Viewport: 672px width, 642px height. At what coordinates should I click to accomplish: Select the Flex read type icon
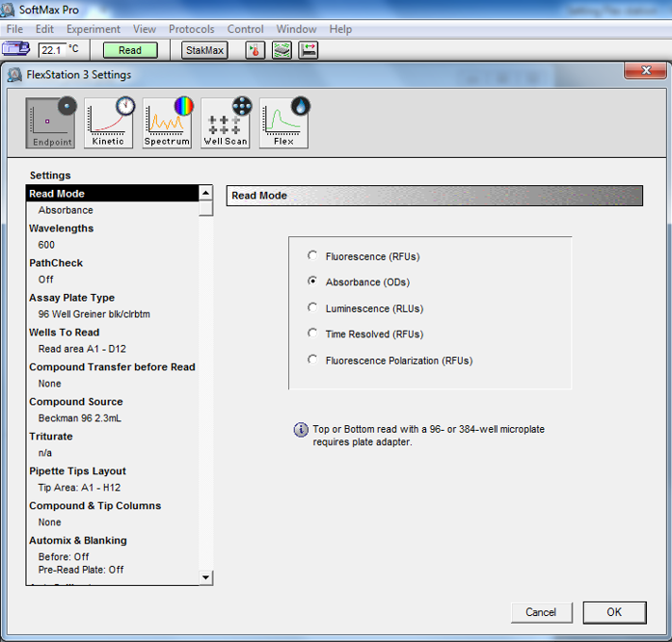(283, 122)
